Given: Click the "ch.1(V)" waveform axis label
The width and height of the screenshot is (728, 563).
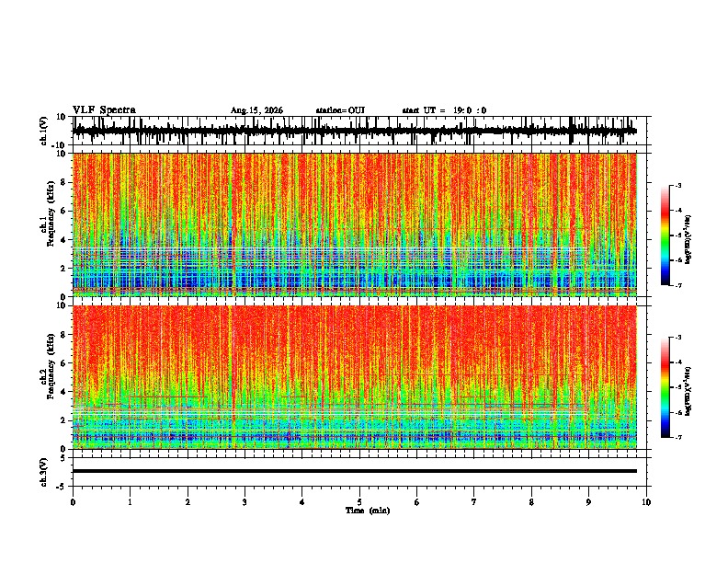Looking at the screenshot, I should 44,131.
